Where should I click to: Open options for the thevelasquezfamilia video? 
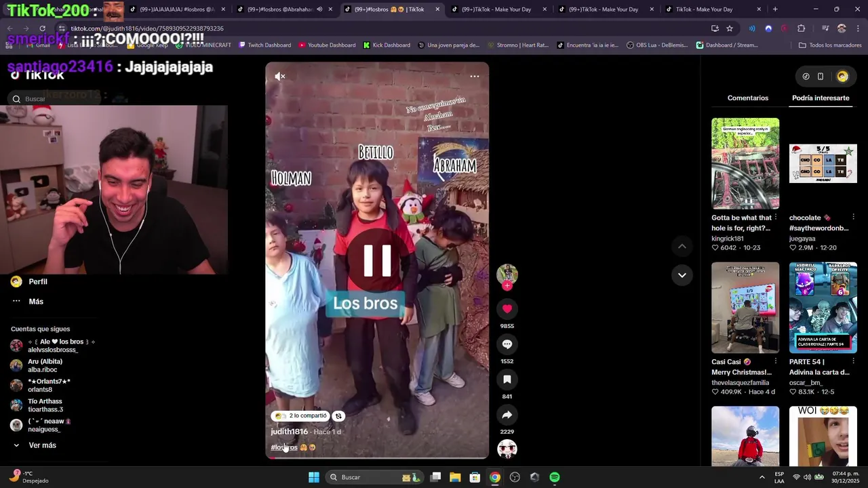point(776,361)
